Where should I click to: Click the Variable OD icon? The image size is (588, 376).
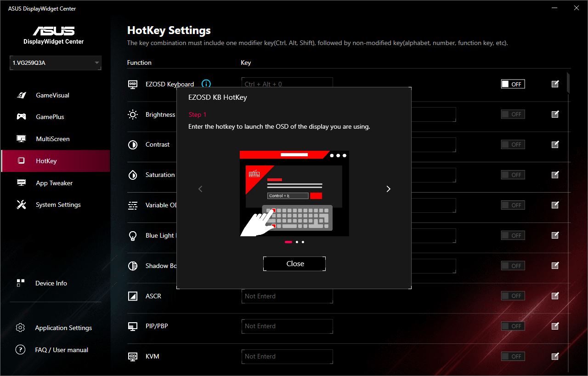click(x=133, y=205)
